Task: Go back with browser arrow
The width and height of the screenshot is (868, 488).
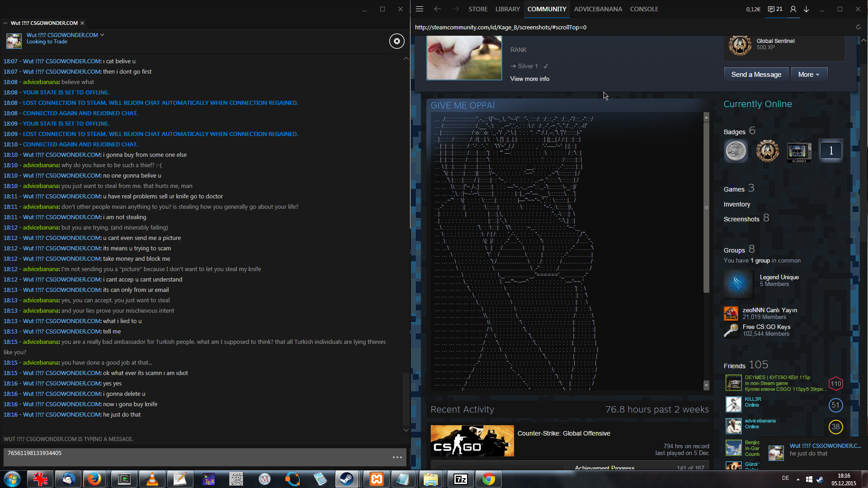Action: pos(437,9)
